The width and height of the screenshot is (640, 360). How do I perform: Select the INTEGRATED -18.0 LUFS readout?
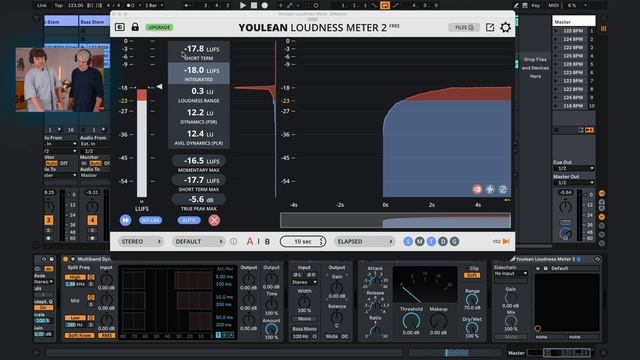199,73
